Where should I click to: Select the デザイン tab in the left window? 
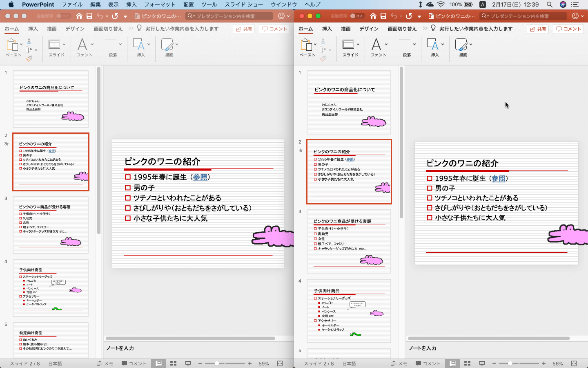tap(75, 29)
